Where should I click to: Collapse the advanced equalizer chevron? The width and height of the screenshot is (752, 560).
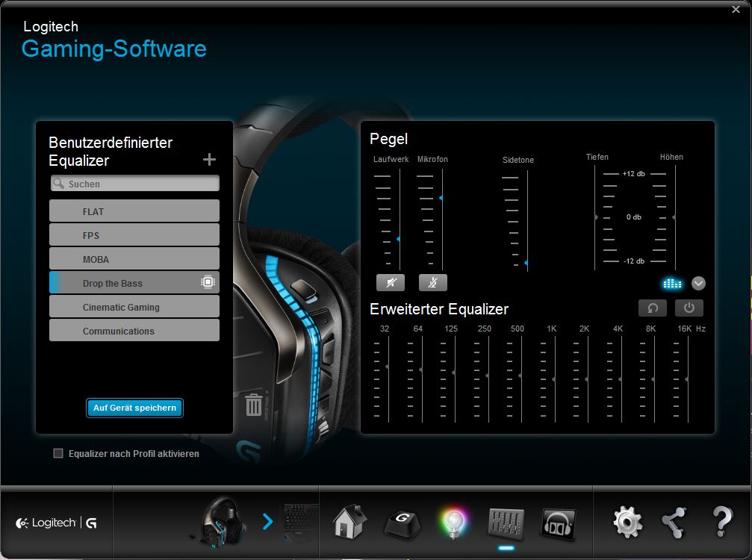(698, 283)
